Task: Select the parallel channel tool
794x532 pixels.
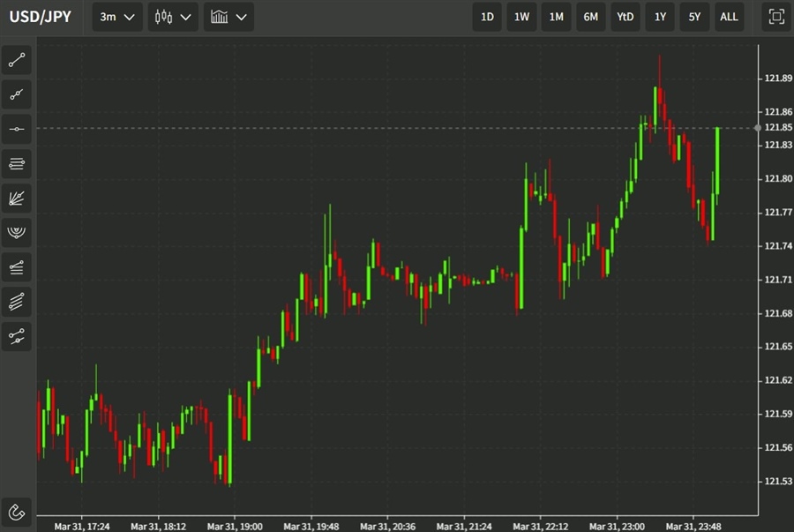Action: 16,302
